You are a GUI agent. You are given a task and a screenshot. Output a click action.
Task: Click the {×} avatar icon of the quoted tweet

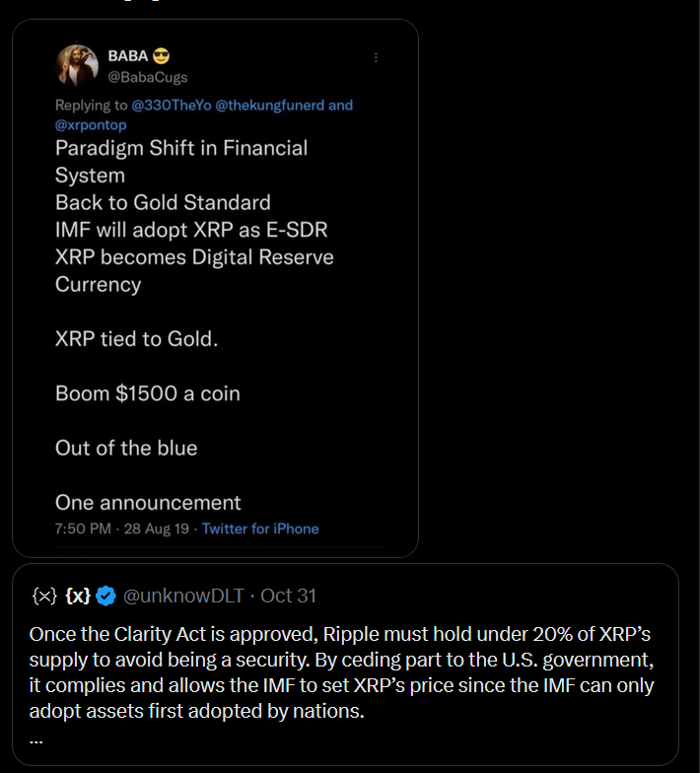tap(43, 596)
